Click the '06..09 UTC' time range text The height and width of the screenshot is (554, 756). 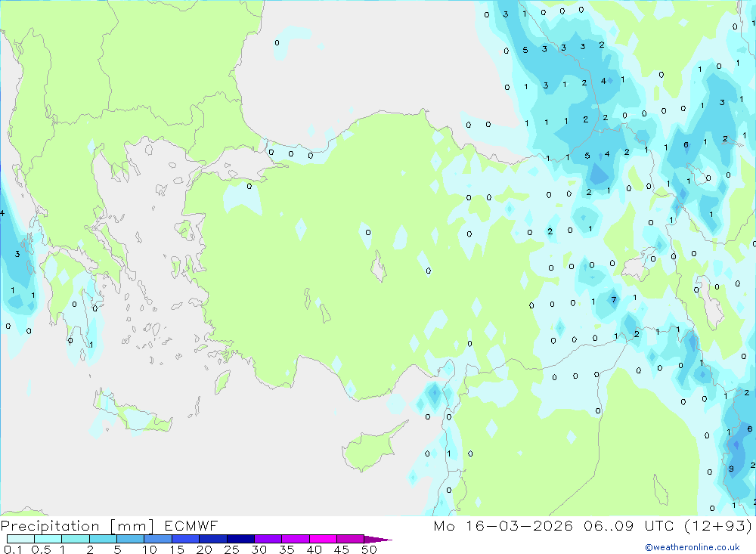[628, 525]
